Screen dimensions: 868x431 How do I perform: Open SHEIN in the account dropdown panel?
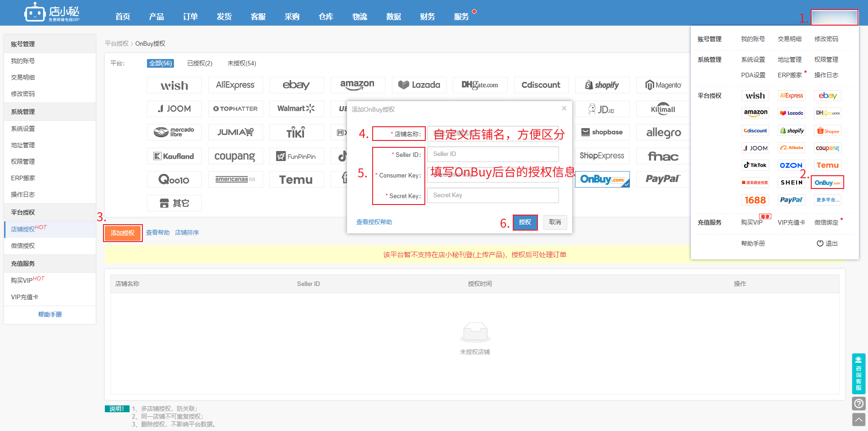791,183
